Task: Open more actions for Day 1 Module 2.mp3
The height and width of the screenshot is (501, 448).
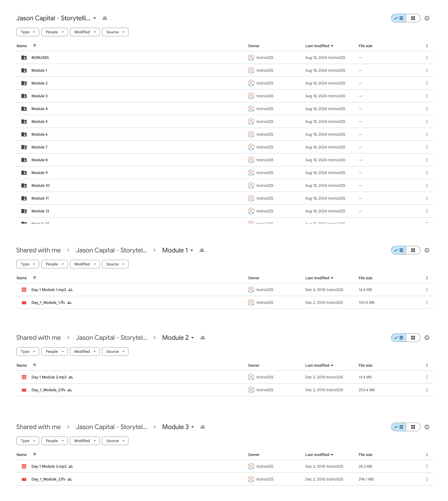Action: [427, 377]
